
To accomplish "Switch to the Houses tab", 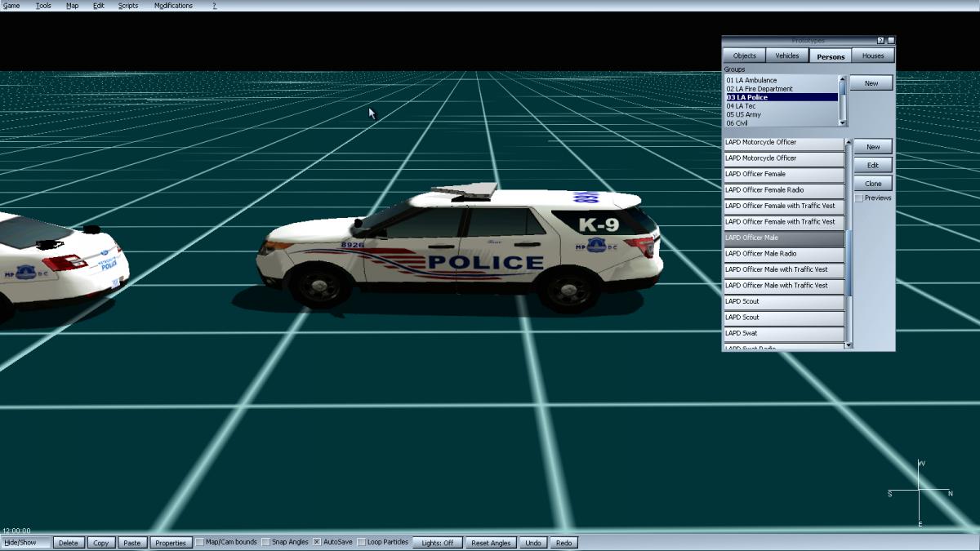I will click(873, 56).
